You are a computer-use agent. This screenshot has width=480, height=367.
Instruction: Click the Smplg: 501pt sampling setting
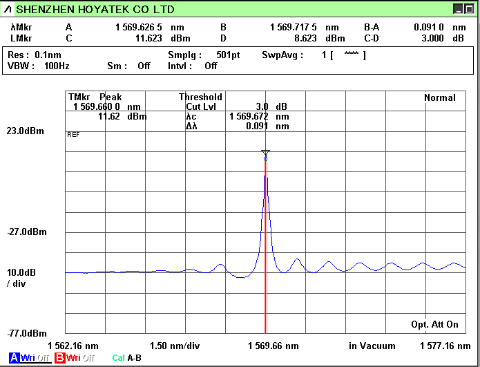click(x=204, y=55)
